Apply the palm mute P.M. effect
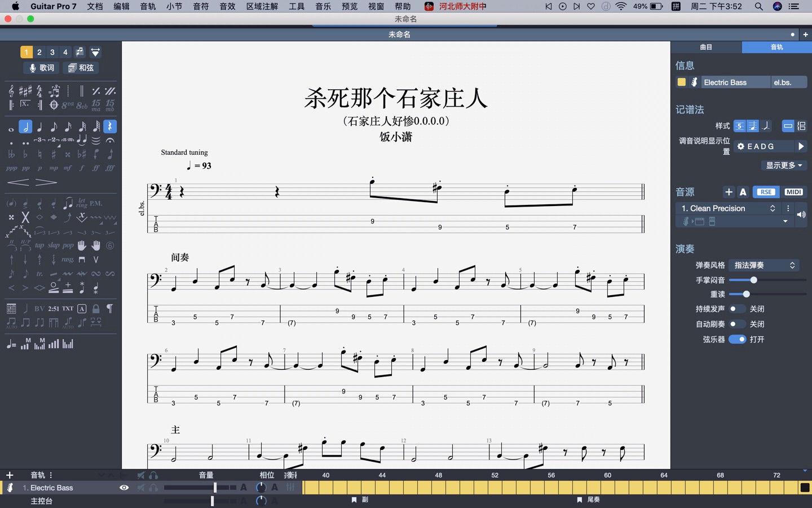812x508 pixels. (x=96, y=203)
